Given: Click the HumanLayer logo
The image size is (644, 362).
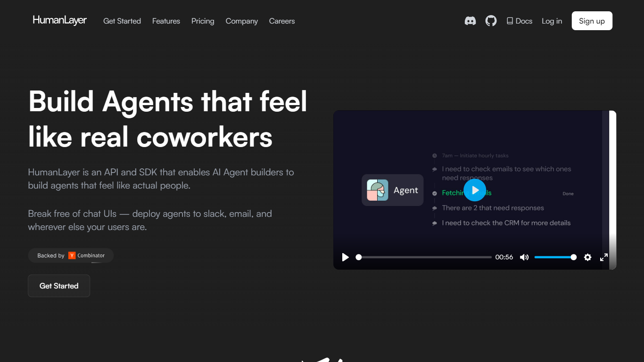Looking at the screenshot, I should point(60,20).
